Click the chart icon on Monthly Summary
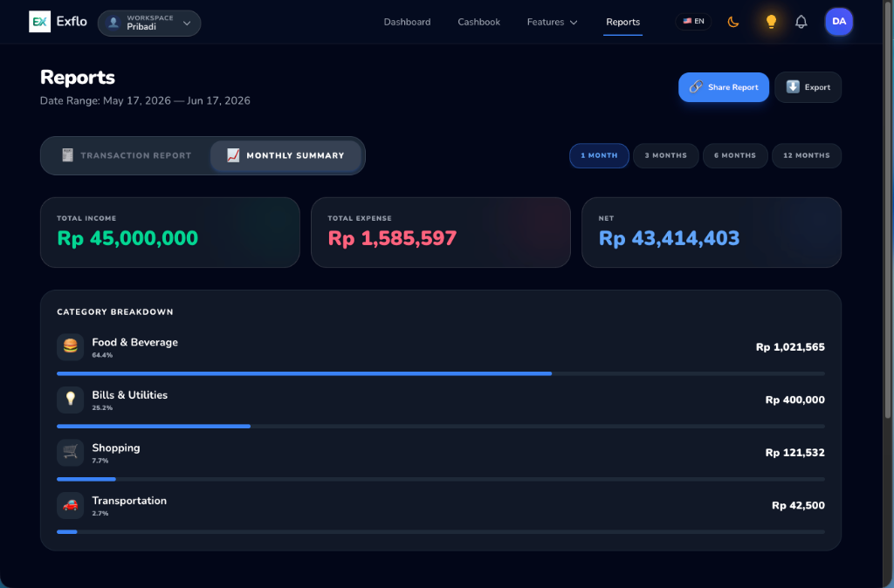This screenshot has height=588, width=894. tap(233, 155)
